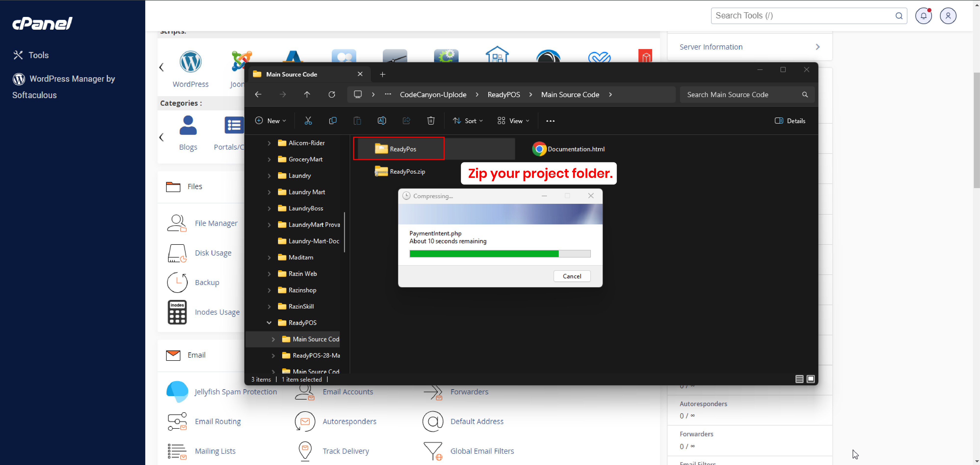This screenshot has height=465, width=980.
Task: Open the New dropdown menu
Action: (x=270, y=120)
